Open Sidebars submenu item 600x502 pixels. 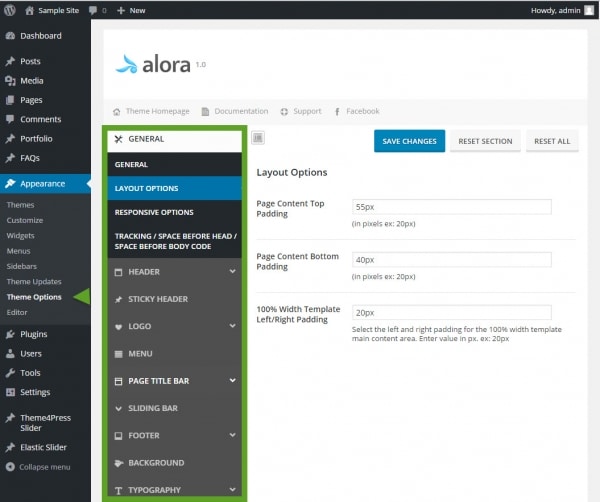(x=21, y=266)
